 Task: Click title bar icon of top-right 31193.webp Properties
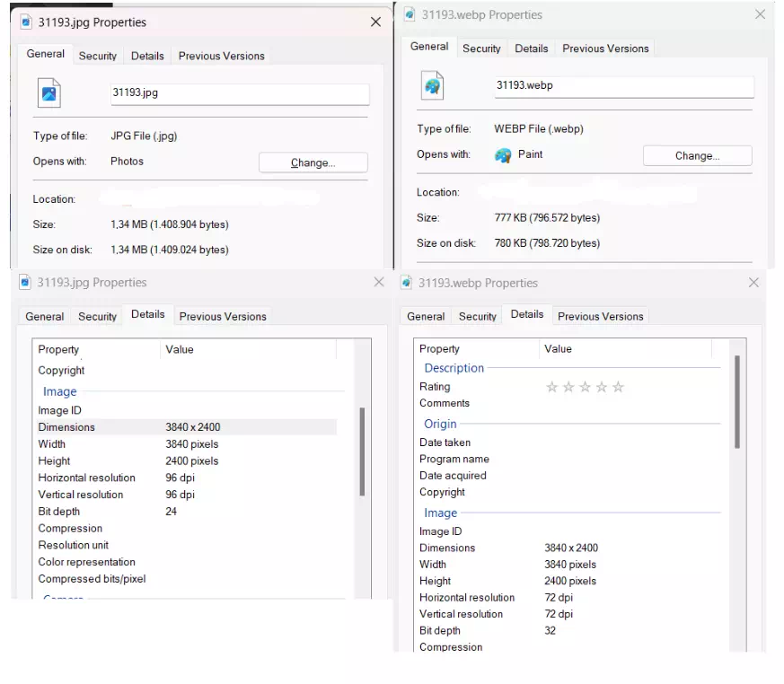pyautogui.click(x=410, y=14)
